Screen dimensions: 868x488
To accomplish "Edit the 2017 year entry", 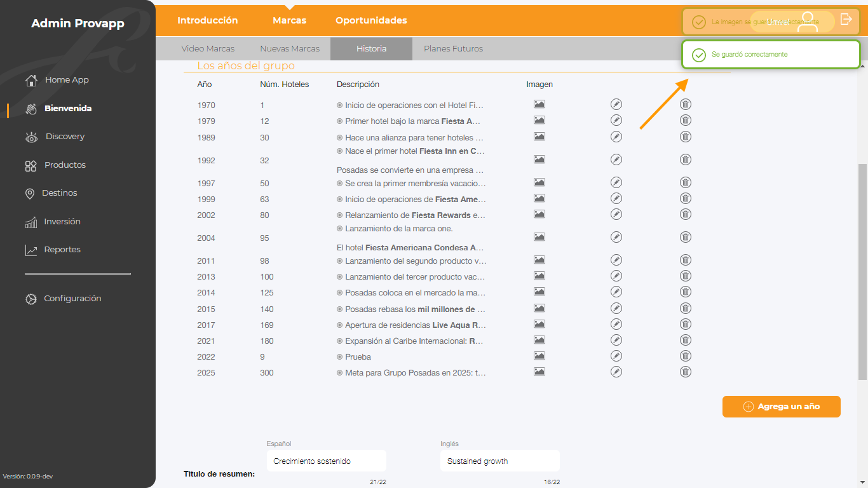I will click(x=616, y=324).
